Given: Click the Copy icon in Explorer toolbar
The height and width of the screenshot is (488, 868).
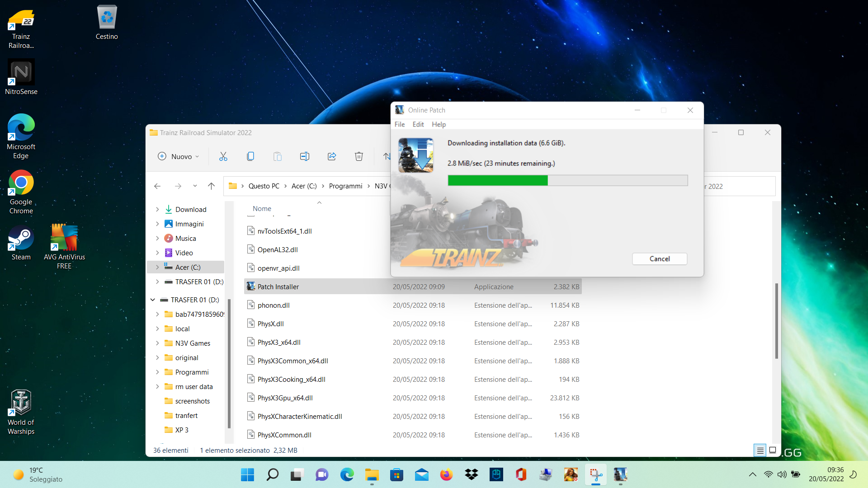Looking at the screenshot, I should [250, 156].
